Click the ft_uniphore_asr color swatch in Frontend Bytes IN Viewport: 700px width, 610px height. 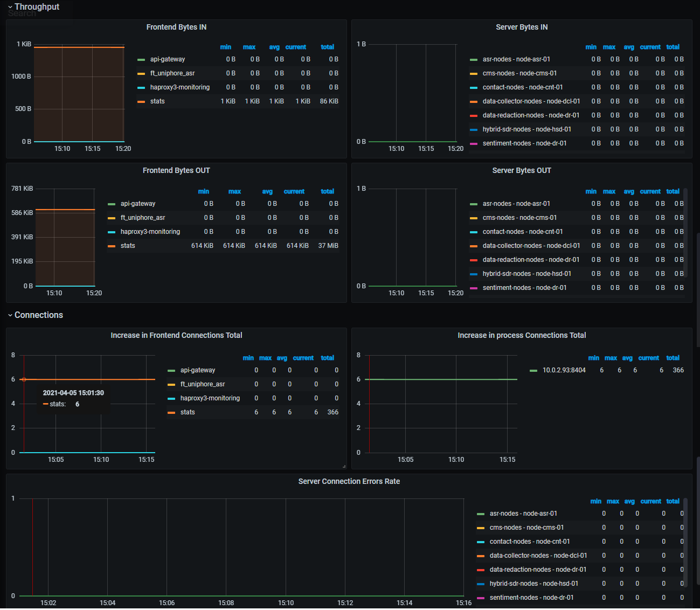point(141,74)
